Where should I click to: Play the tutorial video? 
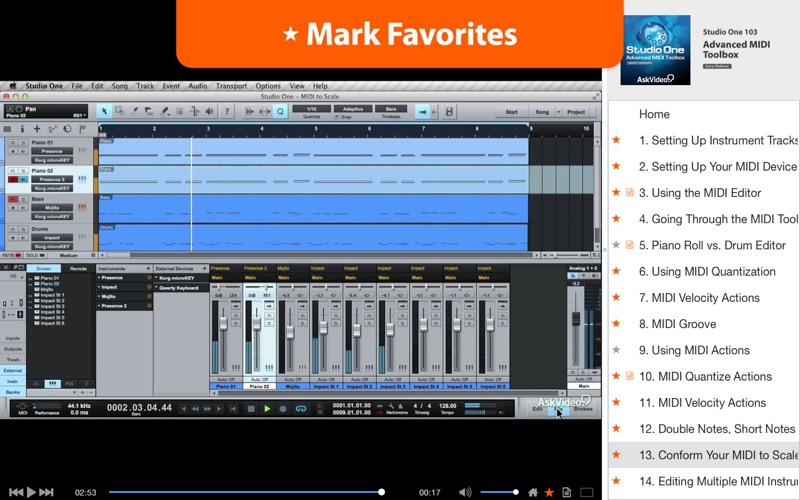[x=31, y=492]
